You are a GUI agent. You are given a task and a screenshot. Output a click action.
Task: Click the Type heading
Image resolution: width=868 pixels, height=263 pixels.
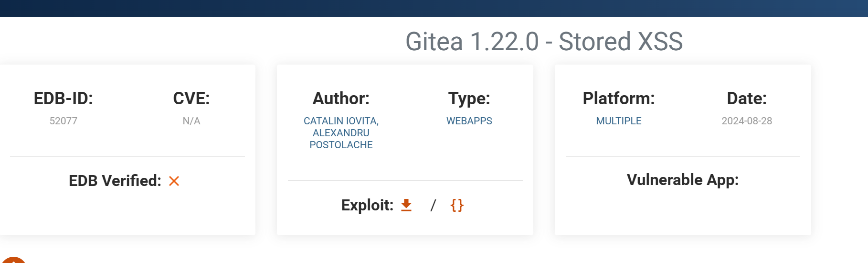[x=469, y=99]
